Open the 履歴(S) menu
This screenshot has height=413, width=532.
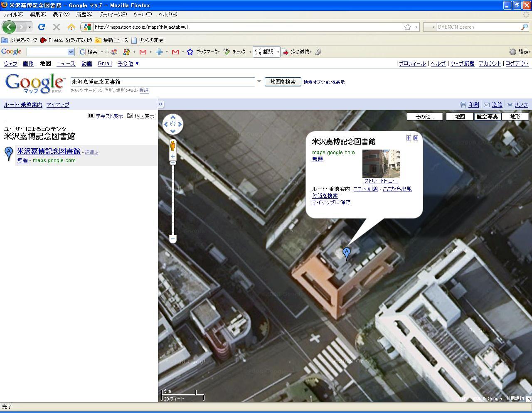(x=84, y=15)
